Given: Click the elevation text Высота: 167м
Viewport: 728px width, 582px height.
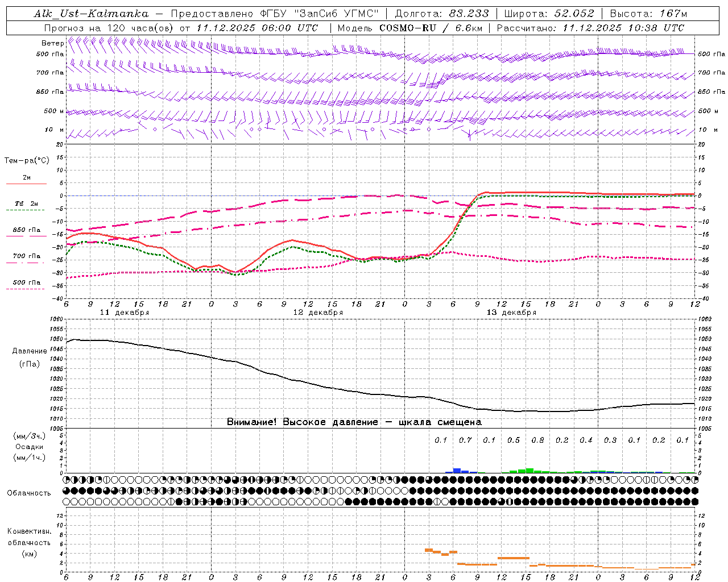Looking at the screenshot, I should tap(648, 14).
